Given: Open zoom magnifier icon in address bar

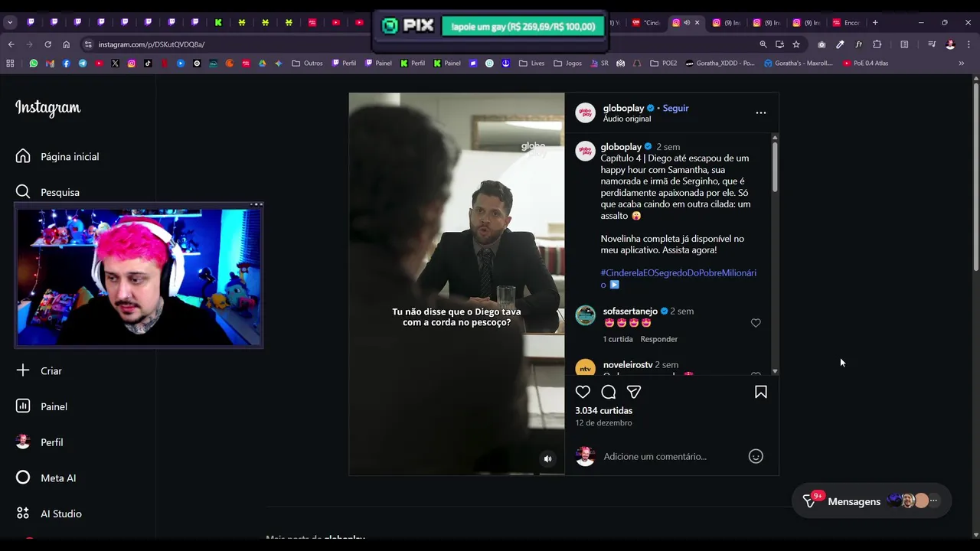Looking at the screenshot, I should click(763, 44).
